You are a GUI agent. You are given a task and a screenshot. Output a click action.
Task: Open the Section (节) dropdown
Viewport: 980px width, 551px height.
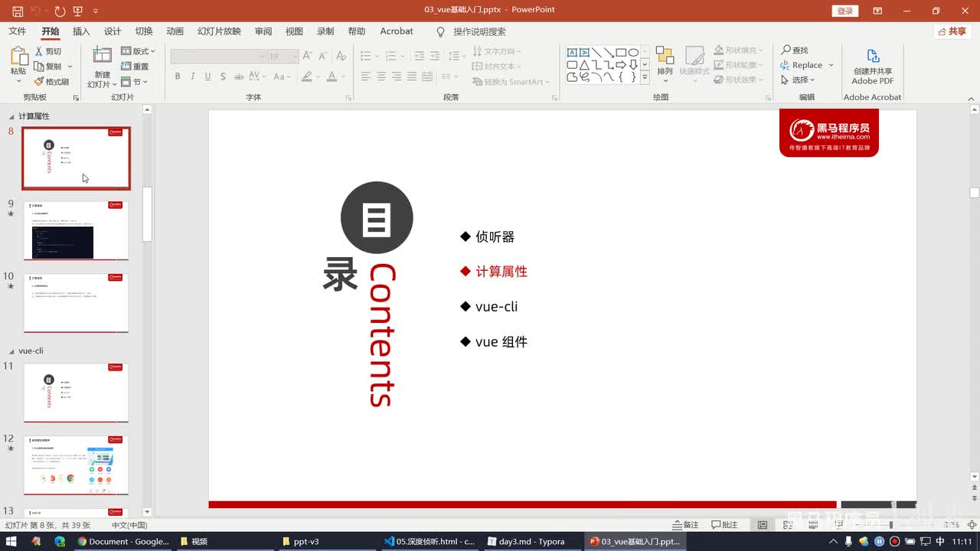tap(134, 82)
